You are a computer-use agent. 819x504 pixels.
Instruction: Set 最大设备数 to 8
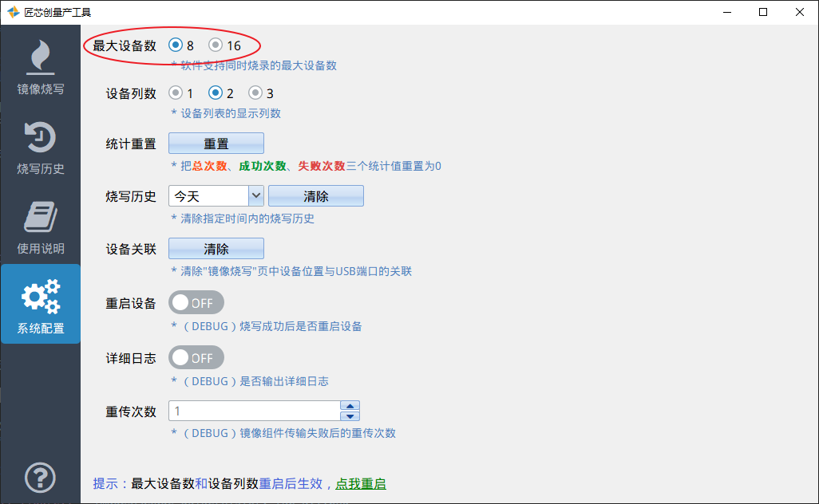176,45
